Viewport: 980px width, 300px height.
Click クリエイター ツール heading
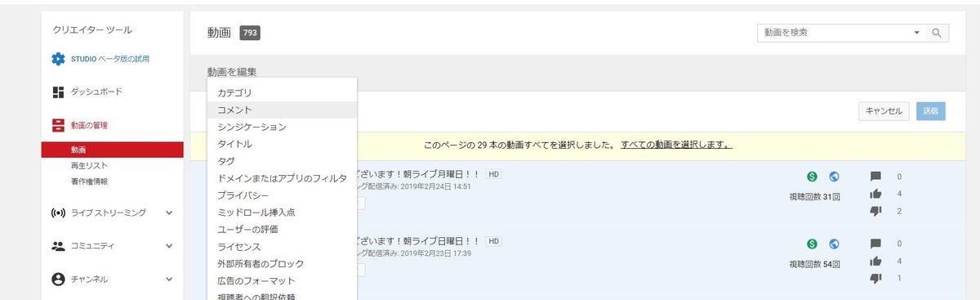(92, 30)
